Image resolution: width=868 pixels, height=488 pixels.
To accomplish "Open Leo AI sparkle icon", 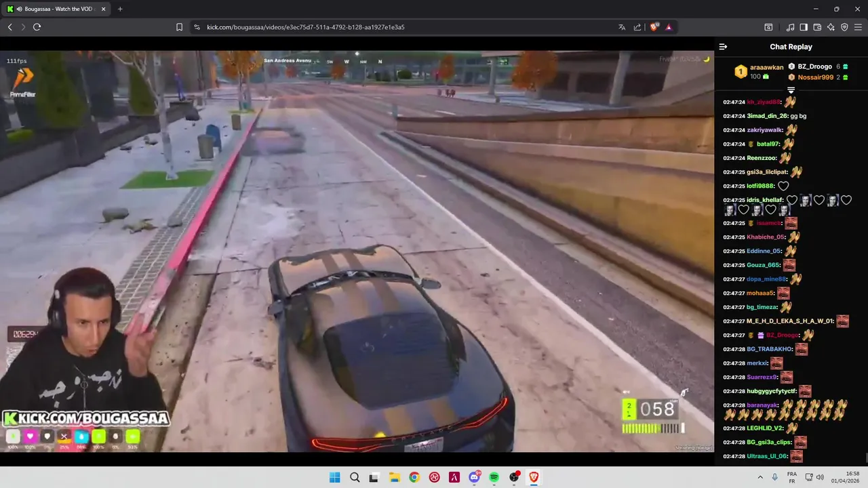I will 831,27.
